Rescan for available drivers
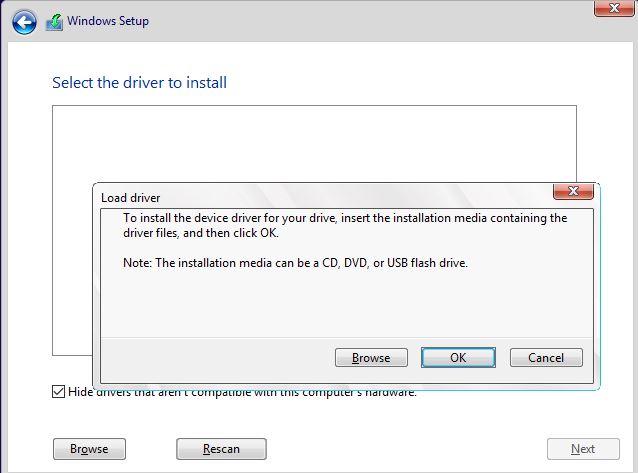 [x=221, y=449]
